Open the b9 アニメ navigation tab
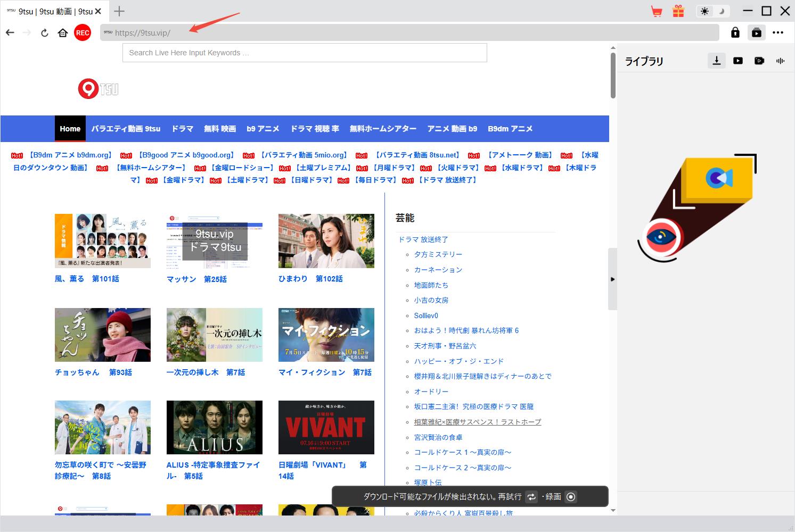 pyautogui.click(x=263, y=129)
